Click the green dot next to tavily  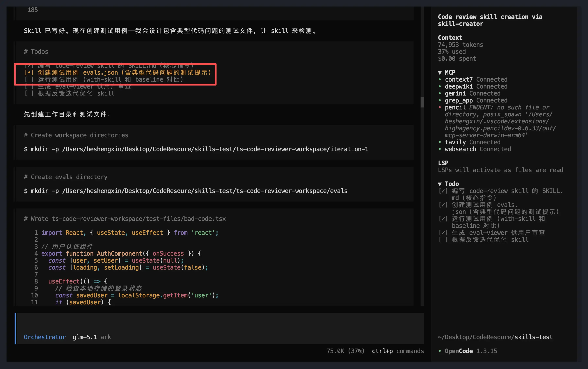pos(440,142)
